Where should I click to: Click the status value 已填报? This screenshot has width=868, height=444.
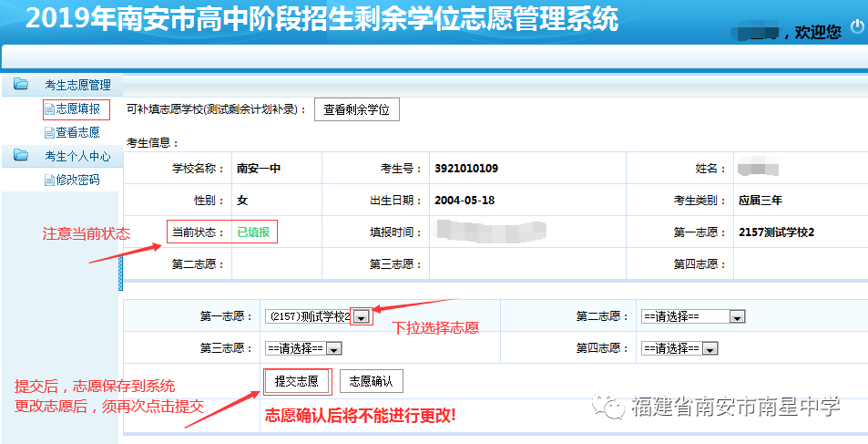(x=253, y=232)
